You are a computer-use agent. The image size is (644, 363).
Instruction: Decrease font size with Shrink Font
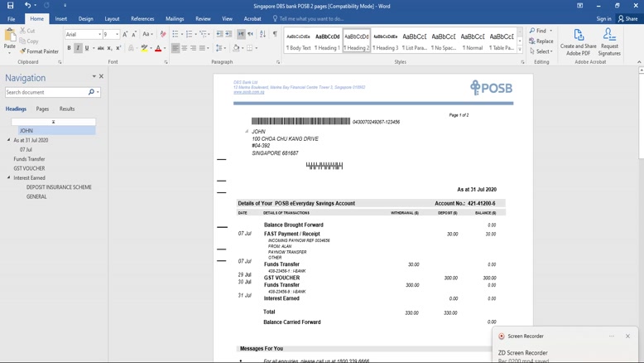coord(134,35)
